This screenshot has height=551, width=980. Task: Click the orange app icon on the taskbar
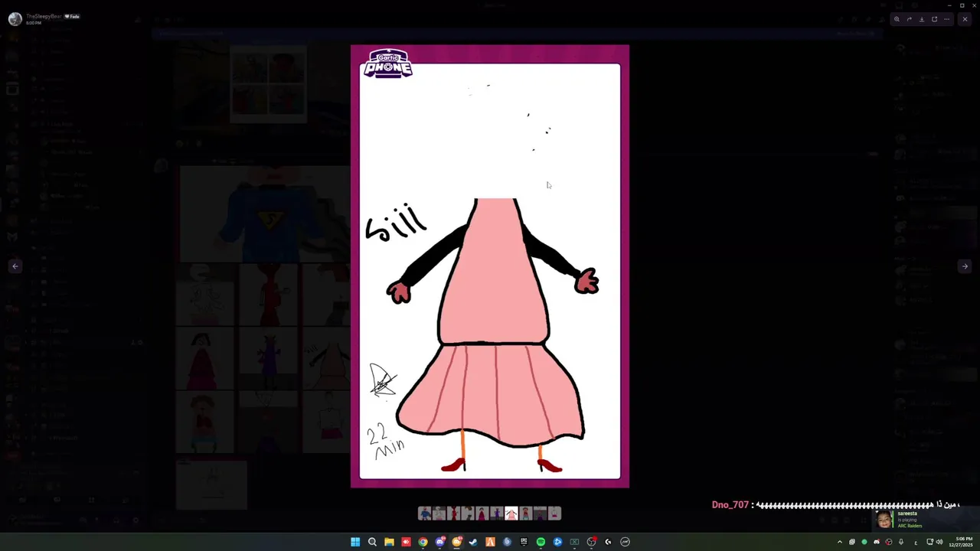[490, 542]
